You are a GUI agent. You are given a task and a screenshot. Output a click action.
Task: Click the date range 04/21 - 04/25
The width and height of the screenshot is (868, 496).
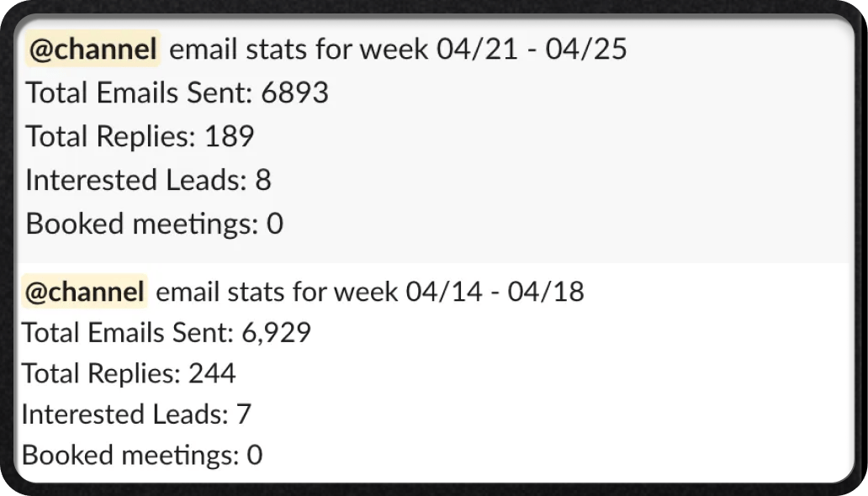532,49
